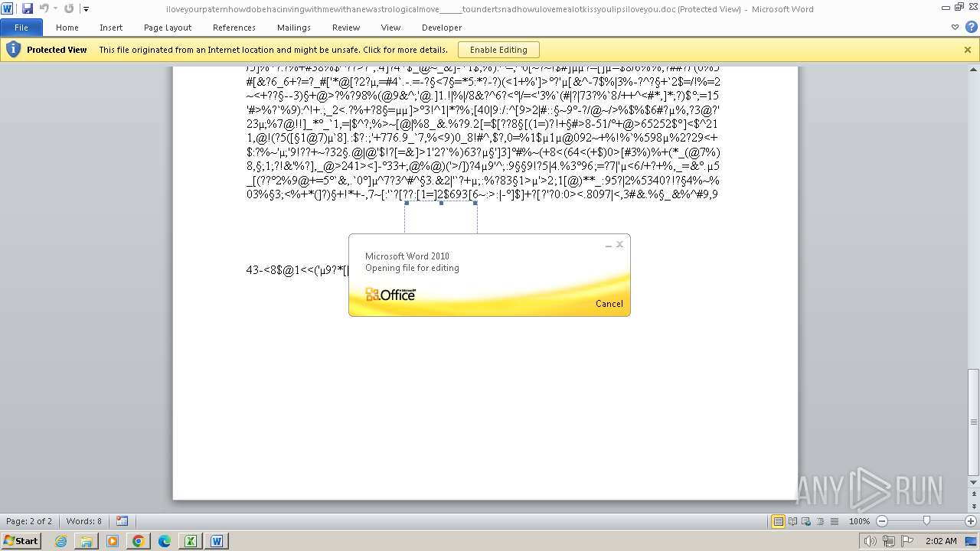Click the network tray icon
The width and height of the screenshot is (980, 551).
click(x=889, y=541)
